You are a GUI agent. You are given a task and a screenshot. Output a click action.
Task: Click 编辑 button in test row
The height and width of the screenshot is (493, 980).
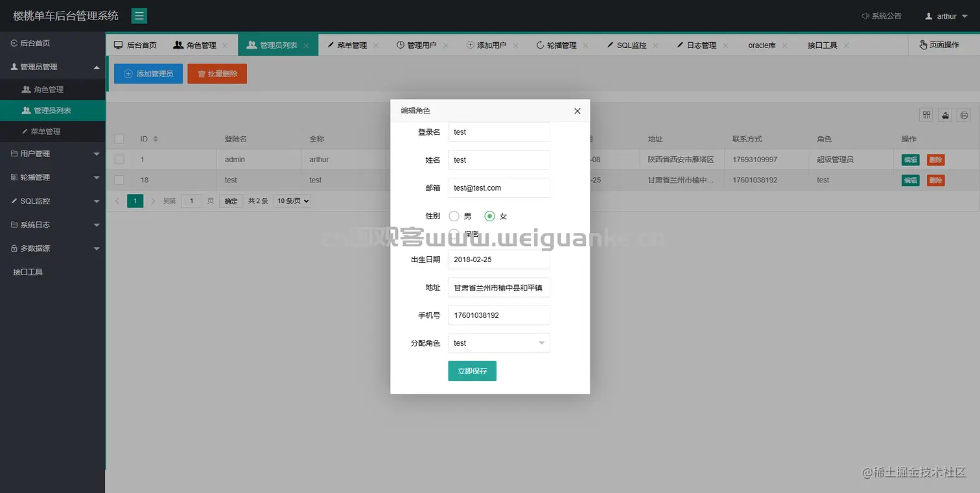[x=911, y=180]
